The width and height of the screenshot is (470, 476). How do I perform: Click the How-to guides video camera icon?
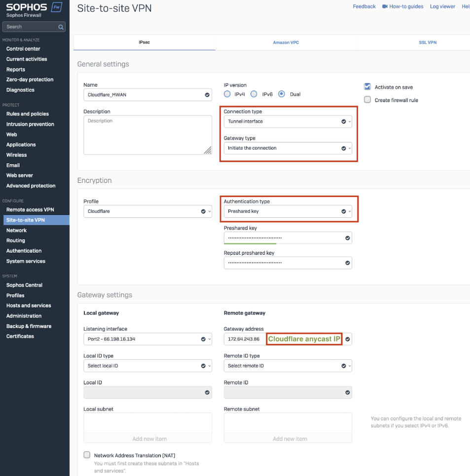385,6
